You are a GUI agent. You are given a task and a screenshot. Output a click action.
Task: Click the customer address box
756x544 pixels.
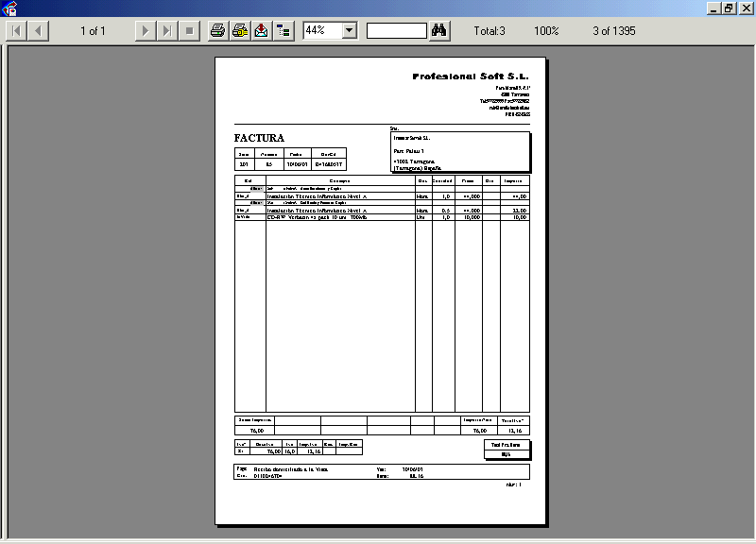(459, 152)
